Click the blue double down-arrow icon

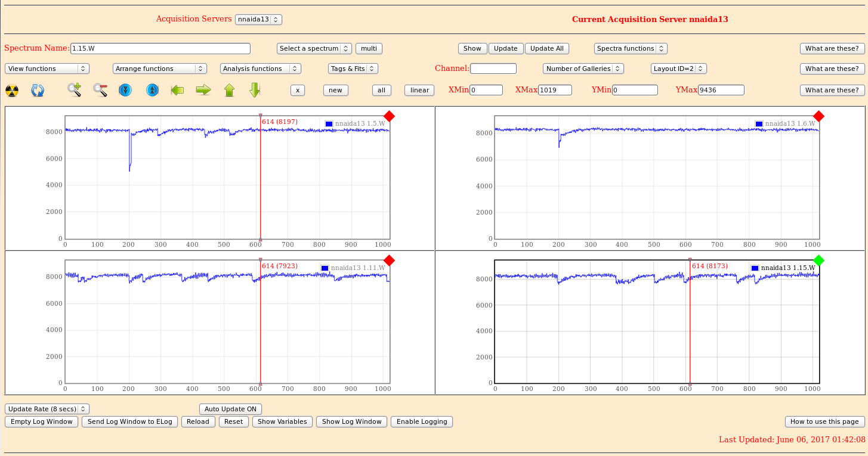(x=125, y=90)
